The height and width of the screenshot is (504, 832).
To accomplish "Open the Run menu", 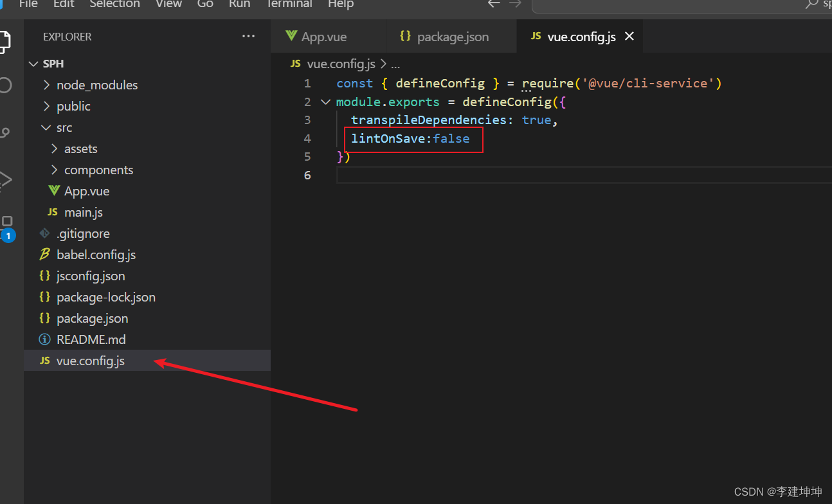I will (x=239, y=4).
